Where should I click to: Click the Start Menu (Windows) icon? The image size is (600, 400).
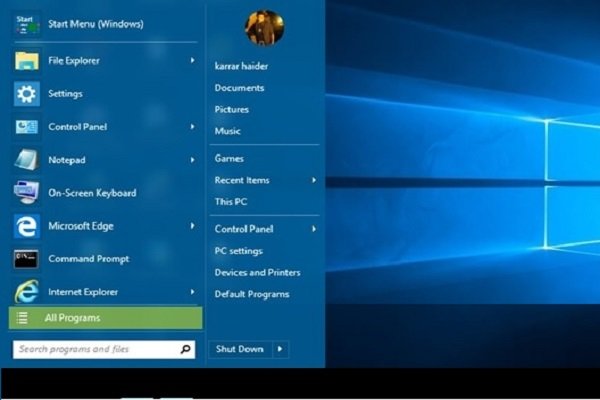tap(26, 24)
